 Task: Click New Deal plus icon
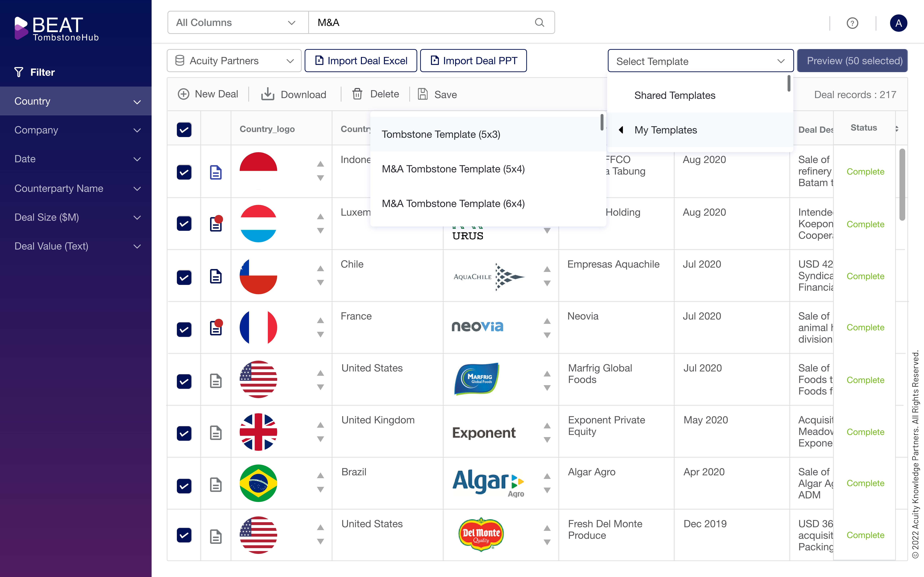(x=184, y=94)
